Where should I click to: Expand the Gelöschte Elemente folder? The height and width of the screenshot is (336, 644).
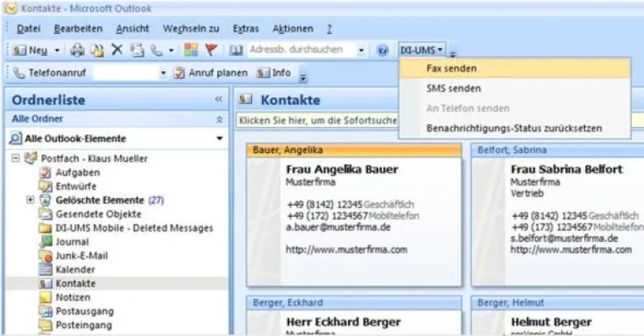point(30,200)
